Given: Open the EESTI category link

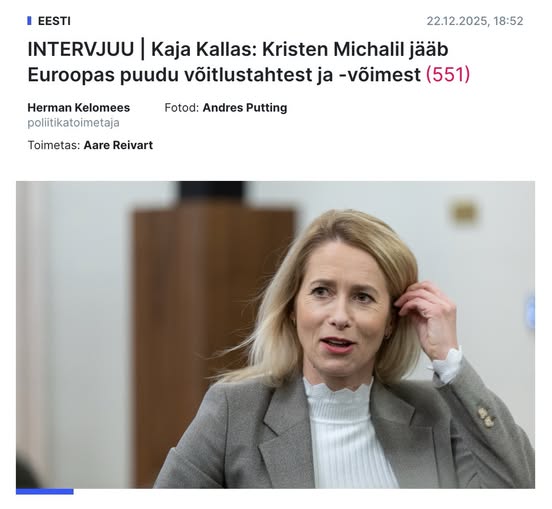Looking at the screenshot, I should 54,21.
